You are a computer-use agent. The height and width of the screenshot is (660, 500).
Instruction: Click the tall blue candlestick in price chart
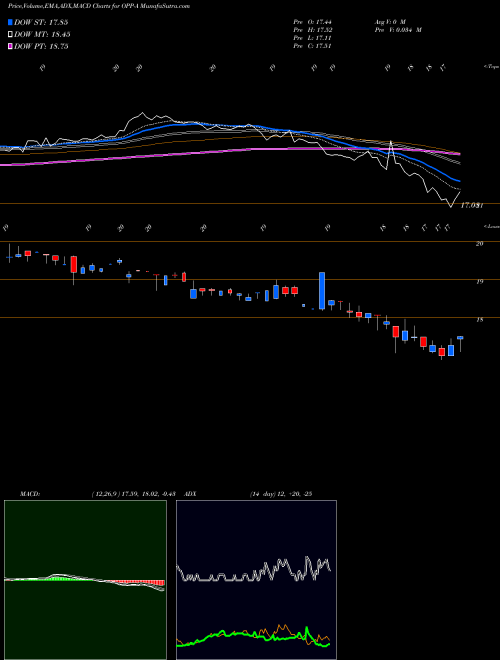[x=322, y=291]
